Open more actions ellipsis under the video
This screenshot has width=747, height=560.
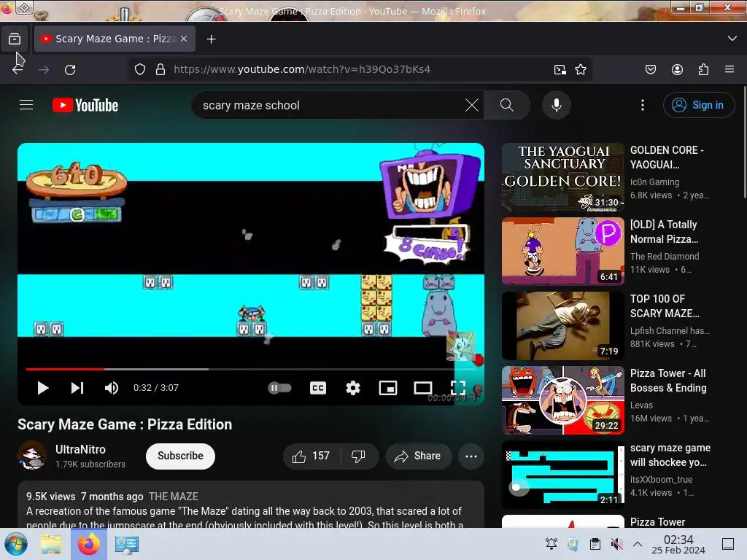click(x=471, y=456)
